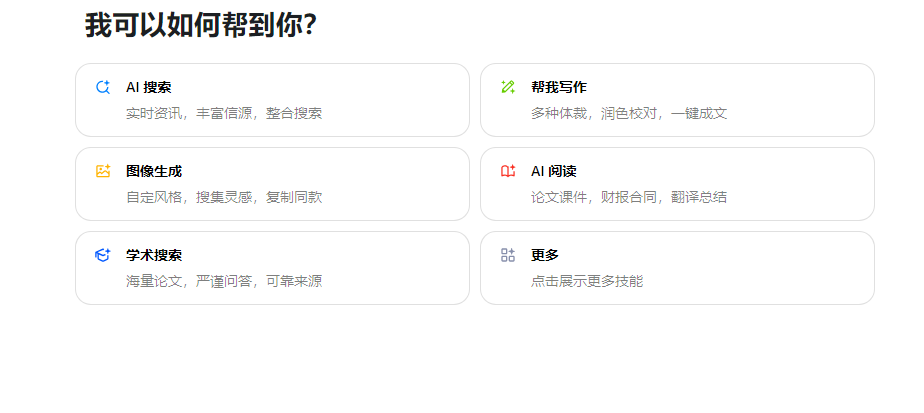Select the text 论文课件，财报合同，翻译总结
Viewport: 924px width, 413px height.
629,197
